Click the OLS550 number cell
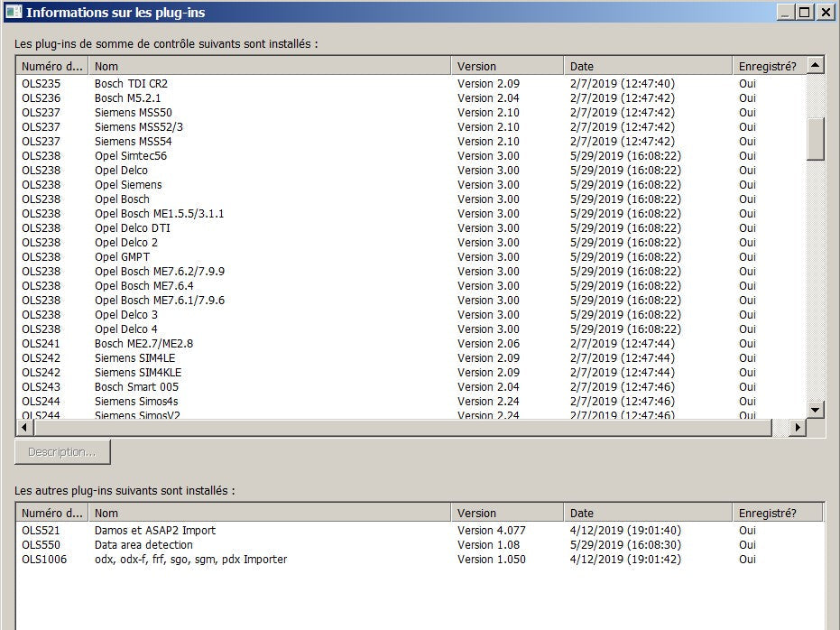Image resolution: width=840 pixels, height=630 pixels. pos(42,545)
